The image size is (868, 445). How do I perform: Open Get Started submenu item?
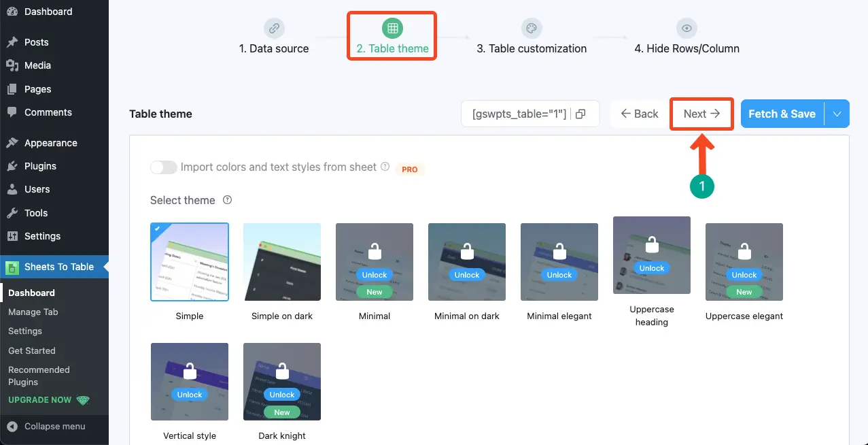click(32, 350)
